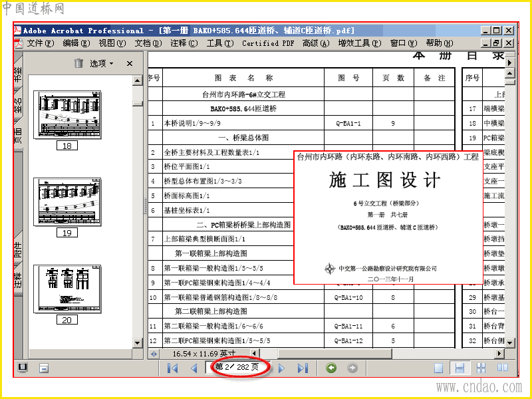
Task: Select facing pages layout icon
Action: tap(503, 368)
